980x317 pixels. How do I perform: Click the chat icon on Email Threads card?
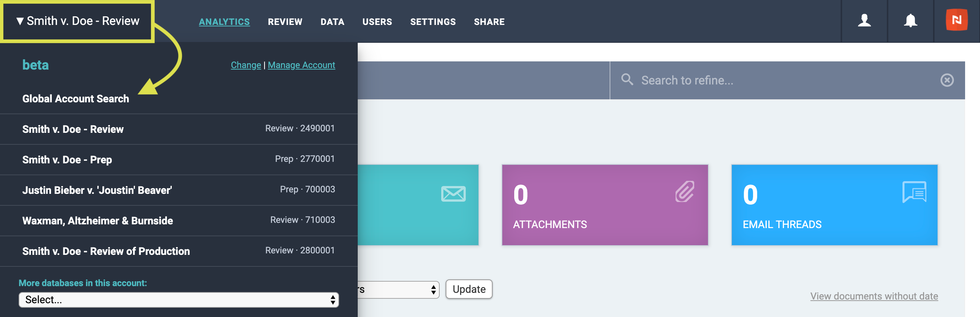tap(914, 192)
